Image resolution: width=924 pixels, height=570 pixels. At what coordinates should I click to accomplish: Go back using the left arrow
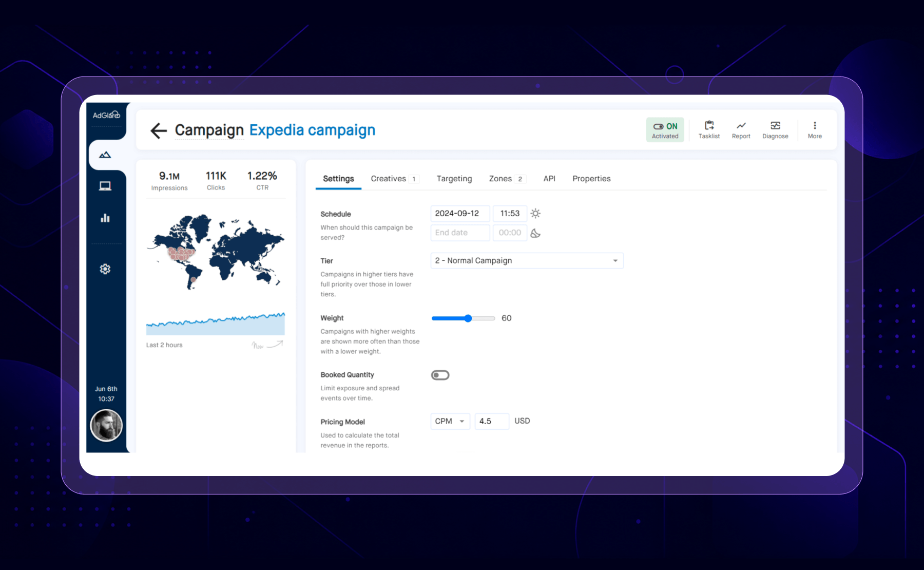(x=159, y=130)
